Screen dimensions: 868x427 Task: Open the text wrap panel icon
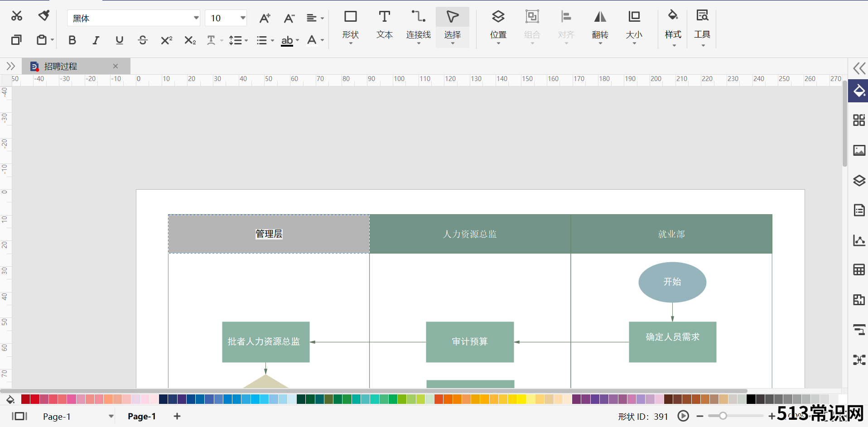(x=859, y=330)
